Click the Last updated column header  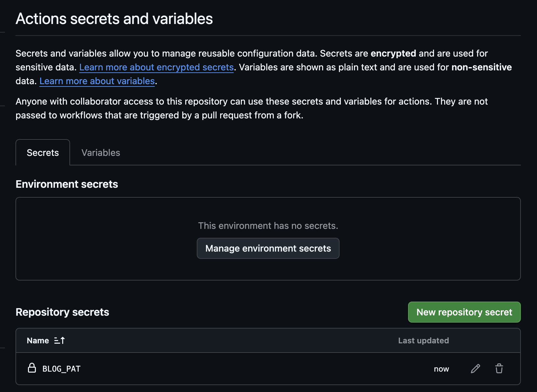(423, 341)
